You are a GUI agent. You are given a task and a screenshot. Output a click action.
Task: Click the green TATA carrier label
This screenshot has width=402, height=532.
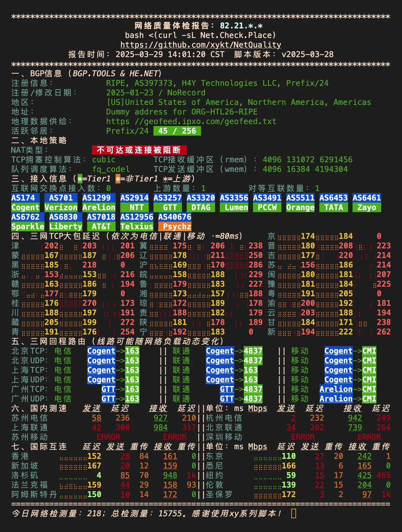333,207
